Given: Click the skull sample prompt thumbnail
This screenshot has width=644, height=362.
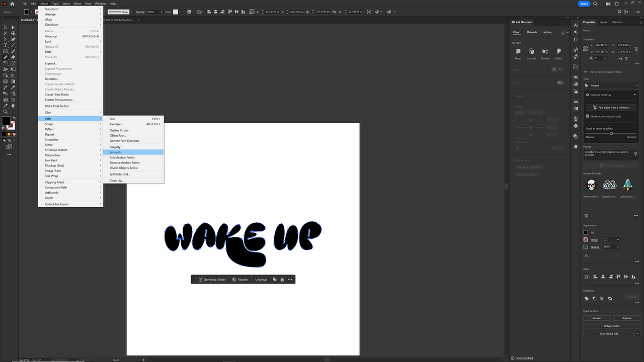Looking at the screenshot, I should (x=591, y=185).
